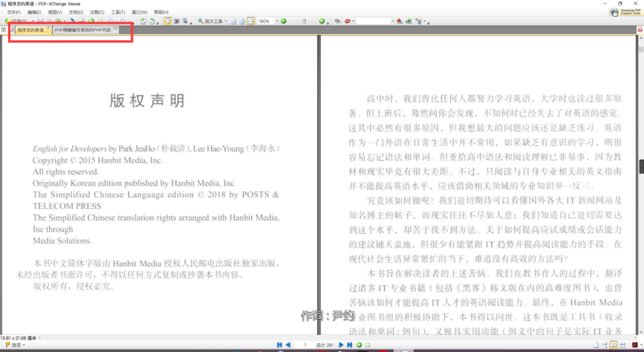644x352 pixels.
Task: Open the 选项 options dropdown
Action: click(15, 345)
